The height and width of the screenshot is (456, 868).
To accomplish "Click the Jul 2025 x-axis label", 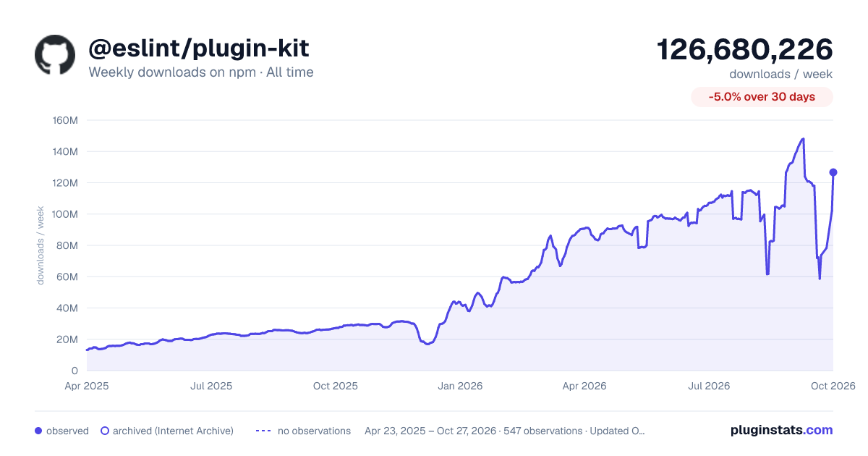I will click(211, 386).
